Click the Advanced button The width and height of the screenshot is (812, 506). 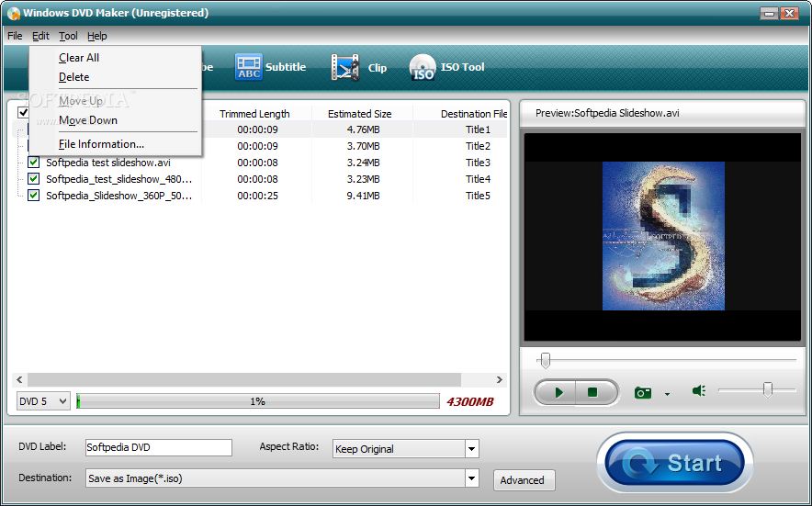(524, 480)
